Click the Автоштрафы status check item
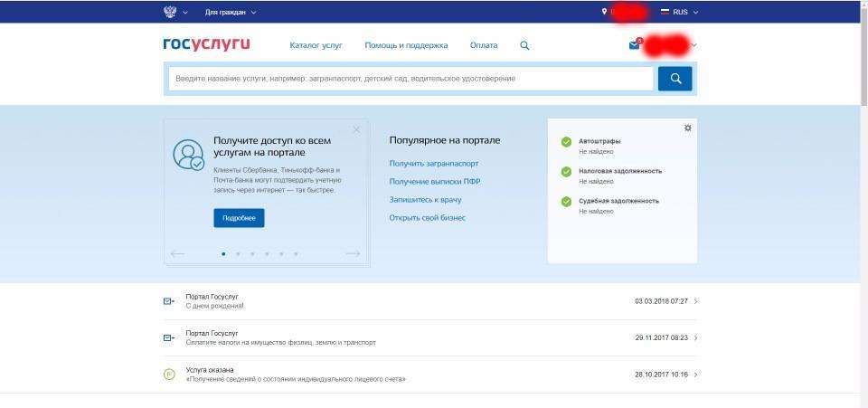The width and height of the screenshot is (868, 408). pyautogui.click(x=599, y=141)
